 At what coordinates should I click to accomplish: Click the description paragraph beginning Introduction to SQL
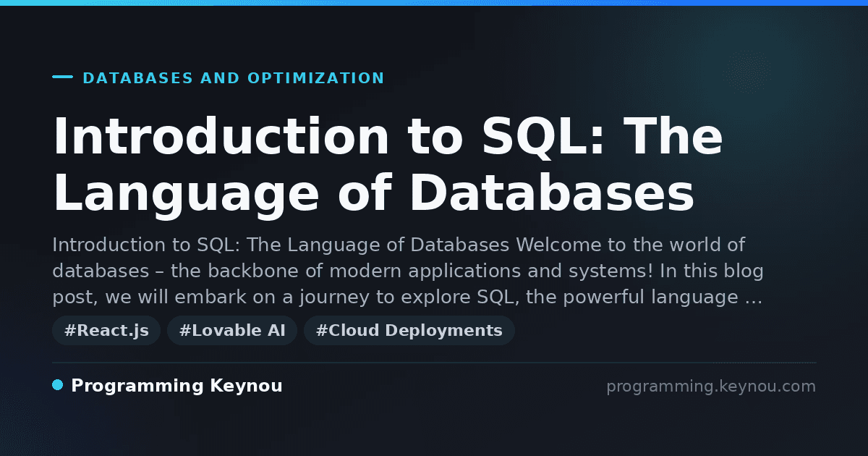(407, 271)
